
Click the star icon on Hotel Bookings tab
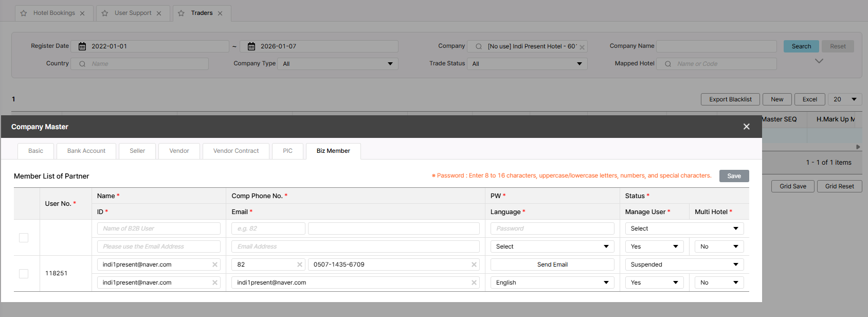point(24,13)
